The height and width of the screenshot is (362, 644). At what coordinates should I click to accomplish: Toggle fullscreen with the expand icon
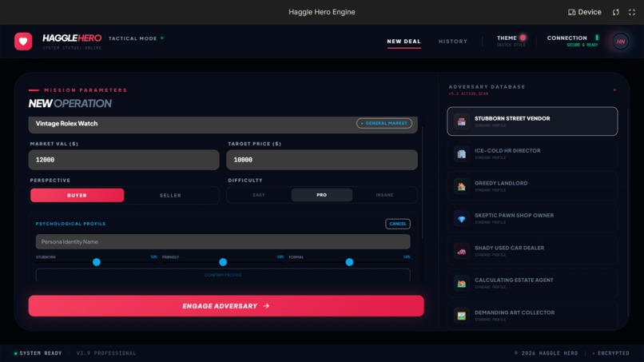[632, 12]
